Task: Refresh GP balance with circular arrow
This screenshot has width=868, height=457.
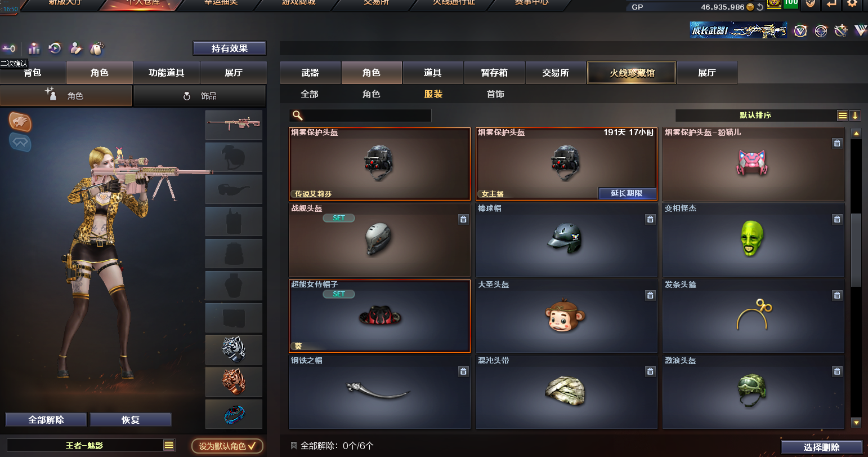Action: pyautogui.click(x=760, y=7)
